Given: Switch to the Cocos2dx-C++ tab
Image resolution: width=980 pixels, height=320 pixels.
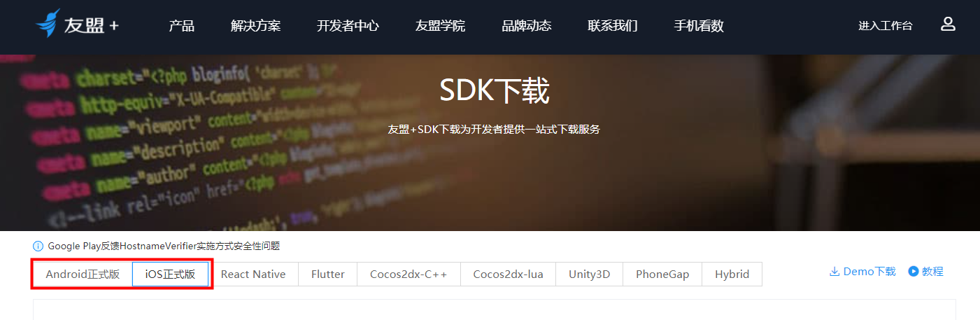Looking at the screenshot, I should [x=409, y=274].
